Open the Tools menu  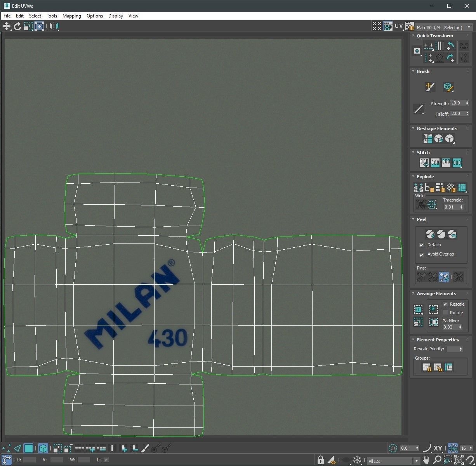coord(52,16)
